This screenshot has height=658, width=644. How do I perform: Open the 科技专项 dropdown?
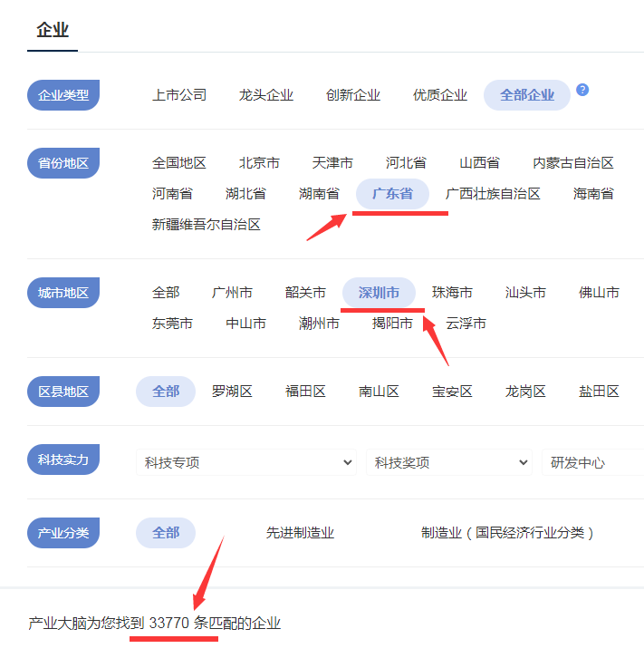tap(246, 462)
